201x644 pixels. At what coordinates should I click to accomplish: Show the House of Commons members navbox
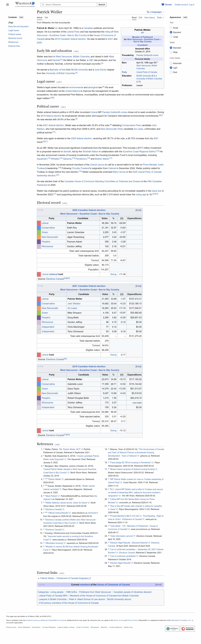pyautogui.click(x=158, y=584)
